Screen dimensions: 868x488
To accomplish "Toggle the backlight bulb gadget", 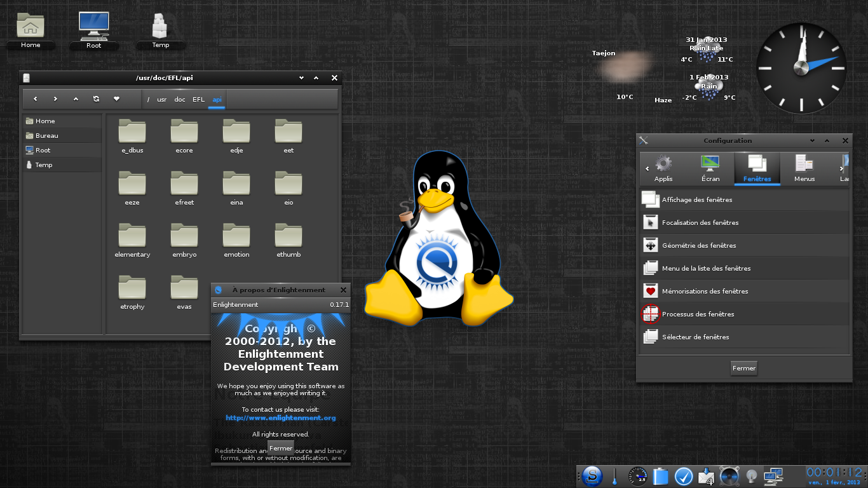I will tap(751, 476).
